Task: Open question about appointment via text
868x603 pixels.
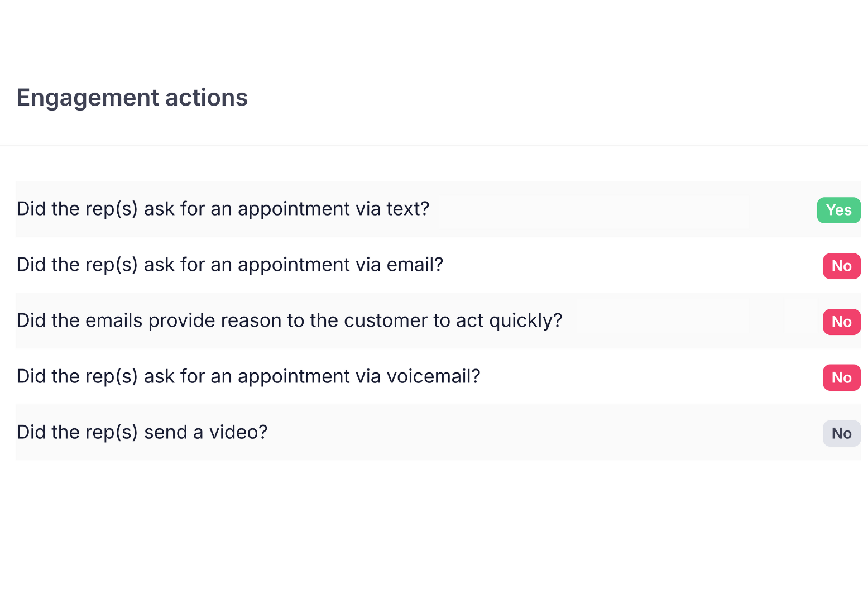Action: tap(223, 209)
